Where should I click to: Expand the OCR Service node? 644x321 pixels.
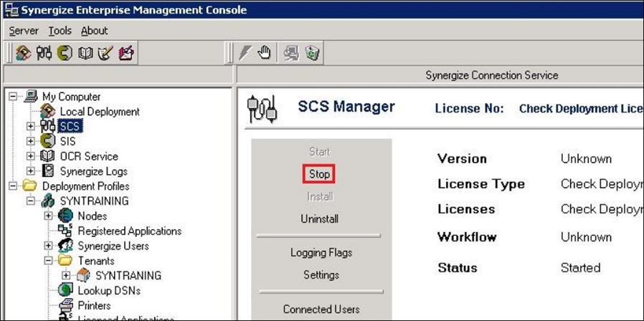coord(31,156)
